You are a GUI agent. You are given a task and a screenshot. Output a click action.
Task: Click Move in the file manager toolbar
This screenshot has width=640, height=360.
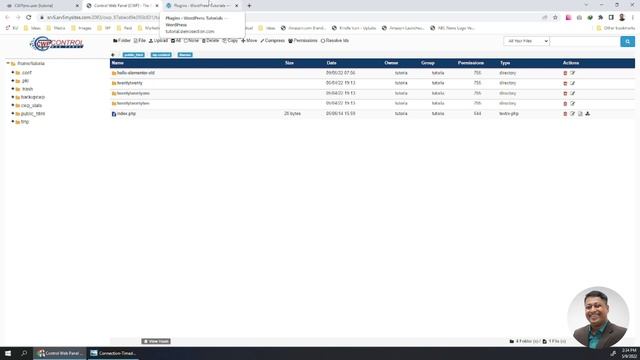click(249, 41)
